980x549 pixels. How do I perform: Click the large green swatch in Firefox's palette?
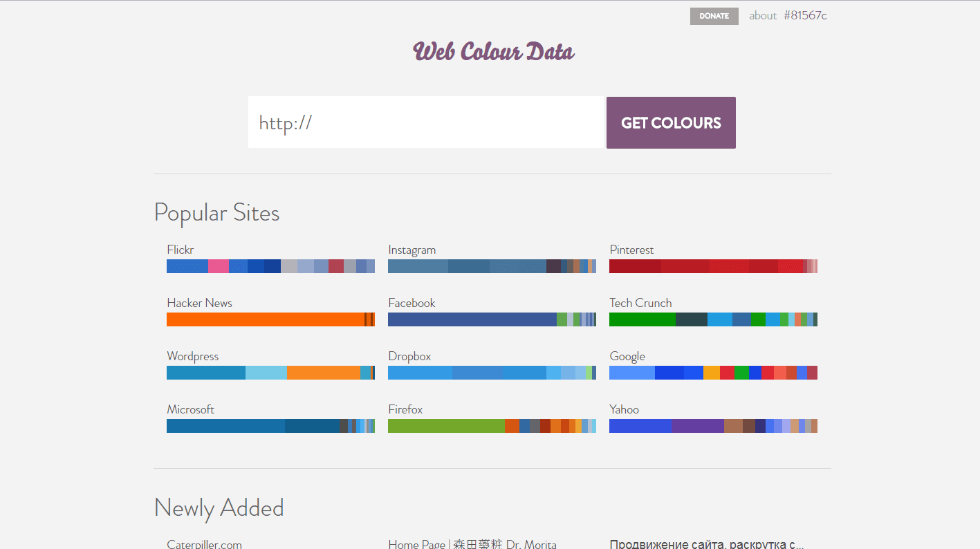446,426
